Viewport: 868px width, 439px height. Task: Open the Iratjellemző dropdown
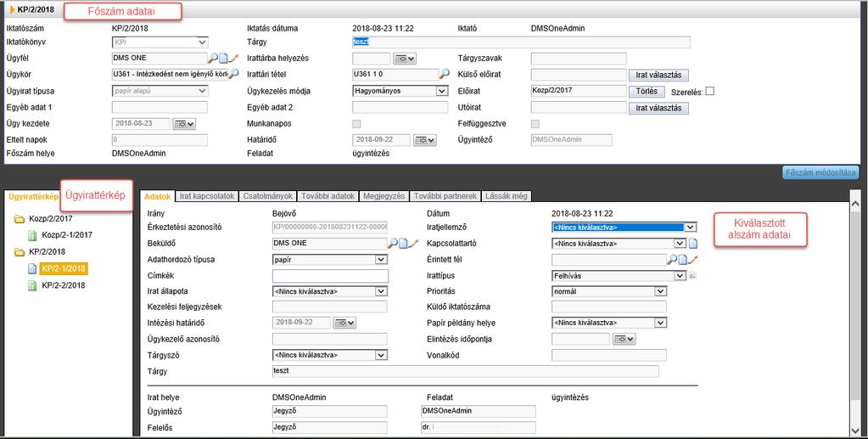click(x=624, y=228)
